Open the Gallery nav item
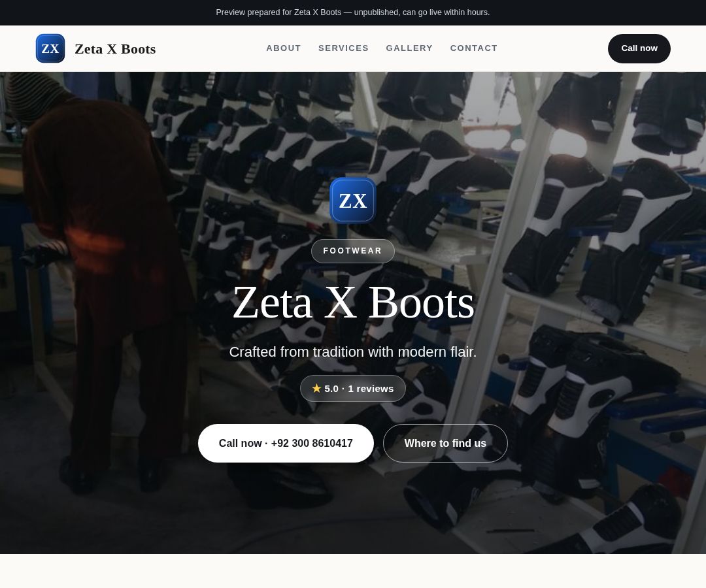Image resolution: width=706 pixels, height=588 pixels. [x=409, y=48]
